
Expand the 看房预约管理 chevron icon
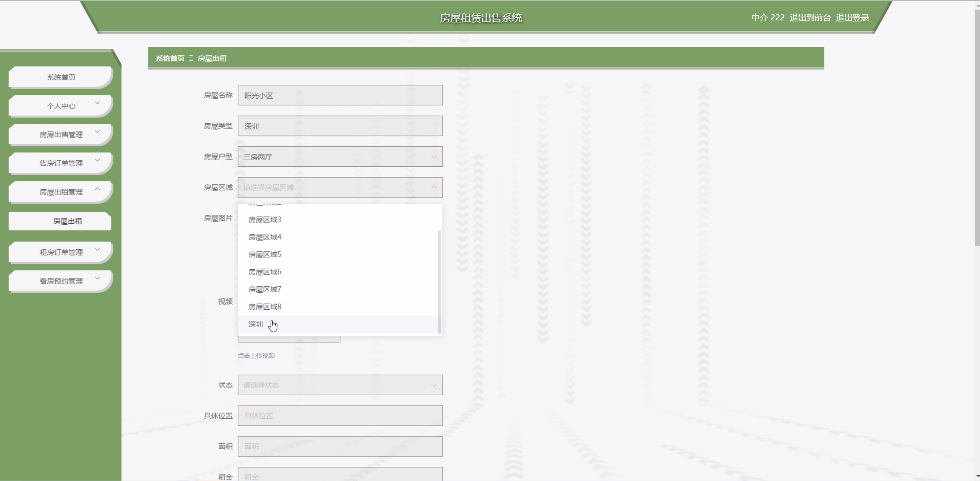coord(97,278)
